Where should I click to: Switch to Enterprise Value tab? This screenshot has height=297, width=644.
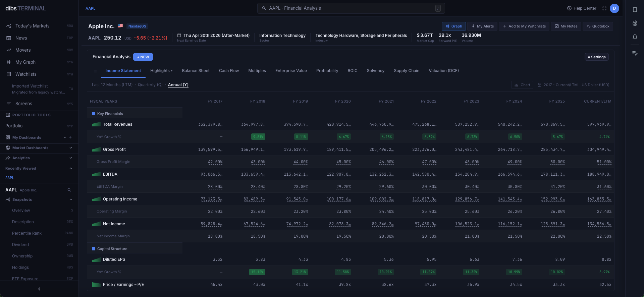[x=291, y=71]
